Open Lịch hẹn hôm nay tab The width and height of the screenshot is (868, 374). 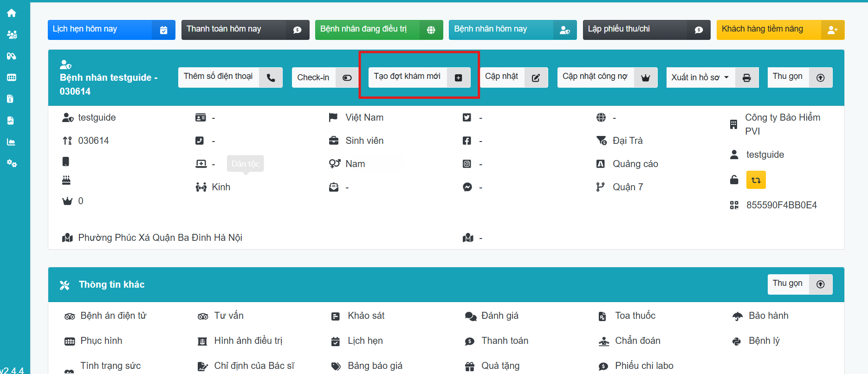tap(111, 30)
